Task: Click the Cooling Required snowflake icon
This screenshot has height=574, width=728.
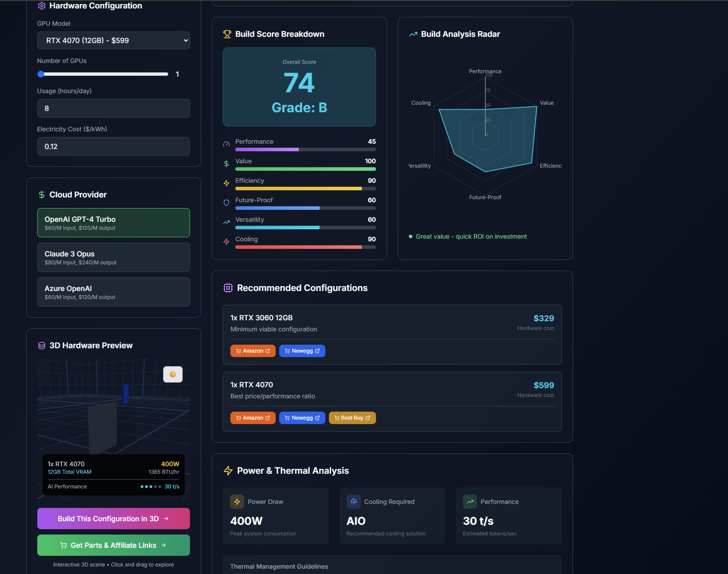Action: [x=353, y=501]
